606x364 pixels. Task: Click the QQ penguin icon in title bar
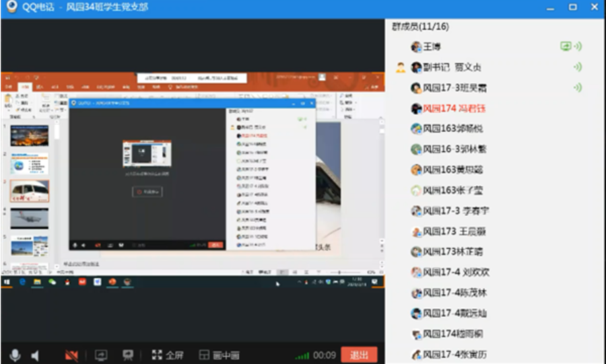(11, 7)
